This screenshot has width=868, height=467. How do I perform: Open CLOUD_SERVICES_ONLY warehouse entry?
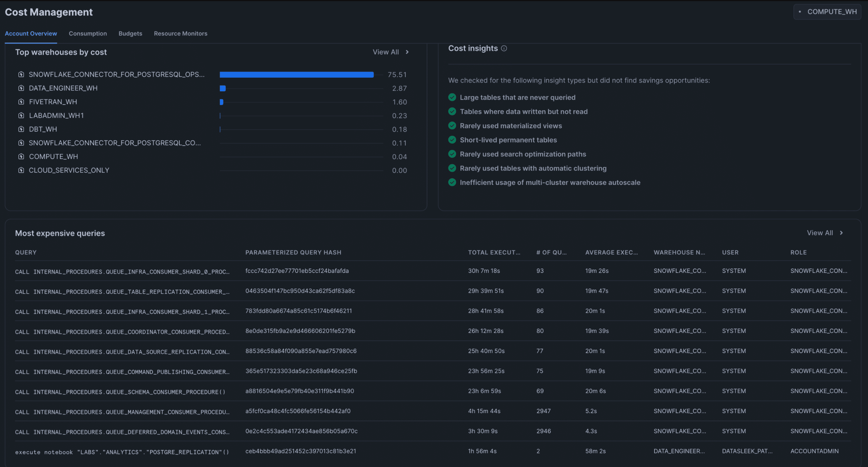[x=69, y=170]
